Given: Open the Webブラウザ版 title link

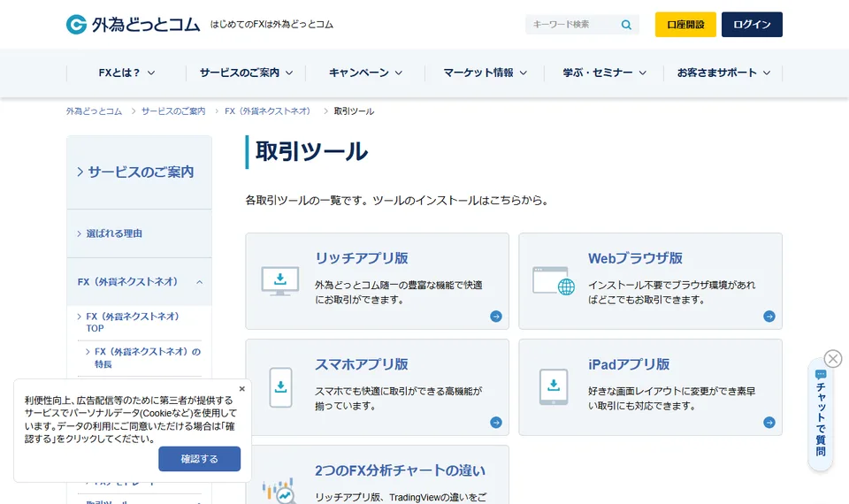Looking at the screenshot, I should pyautogui.click(x=636, y=258).
